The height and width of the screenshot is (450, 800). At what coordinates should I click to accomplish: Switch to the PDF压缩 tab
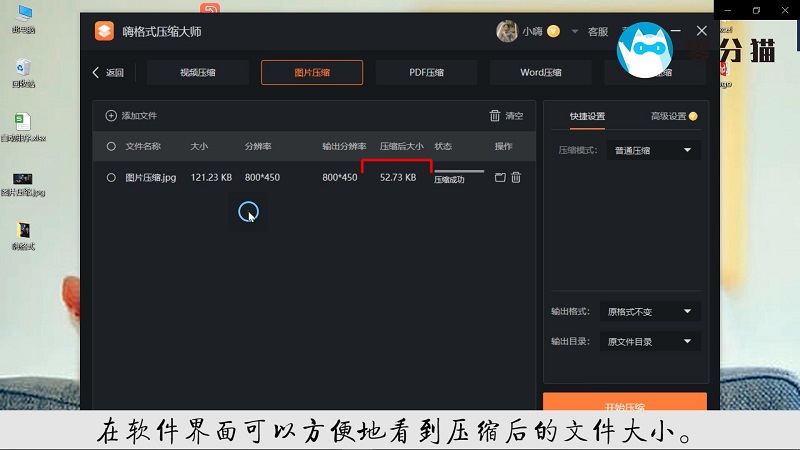tap(426, 73)
